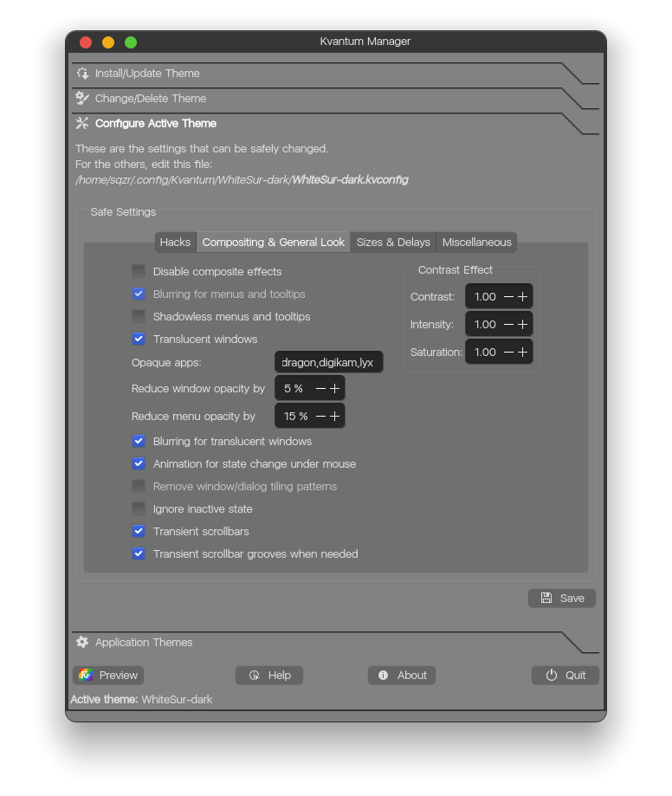Expand the Change/Delete Theme section
The width and height of the screenshot is (672, 796).
(x=335, y=99)
